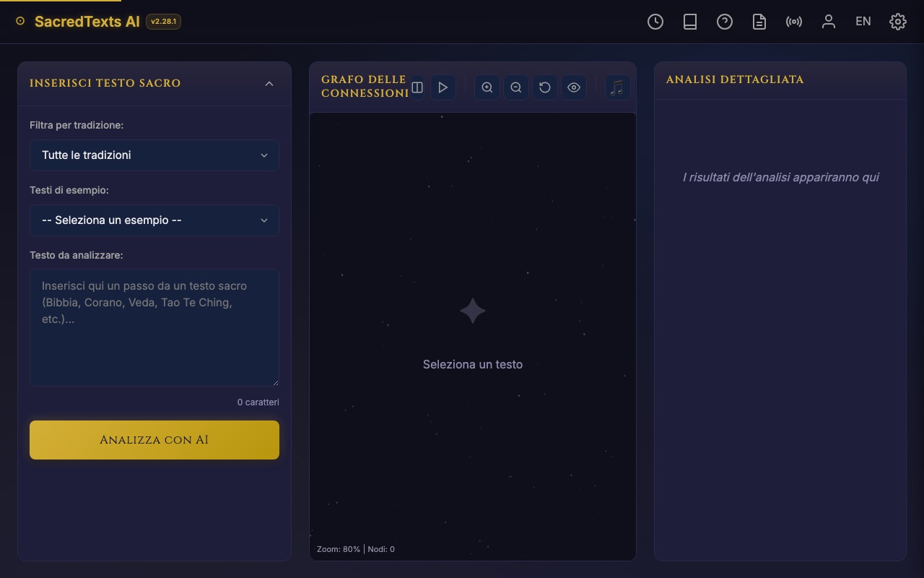Image resolution: width=924 pixels, height=578 pixels.
Task: Zoom in on the connections graph
Action: point(487,87)
